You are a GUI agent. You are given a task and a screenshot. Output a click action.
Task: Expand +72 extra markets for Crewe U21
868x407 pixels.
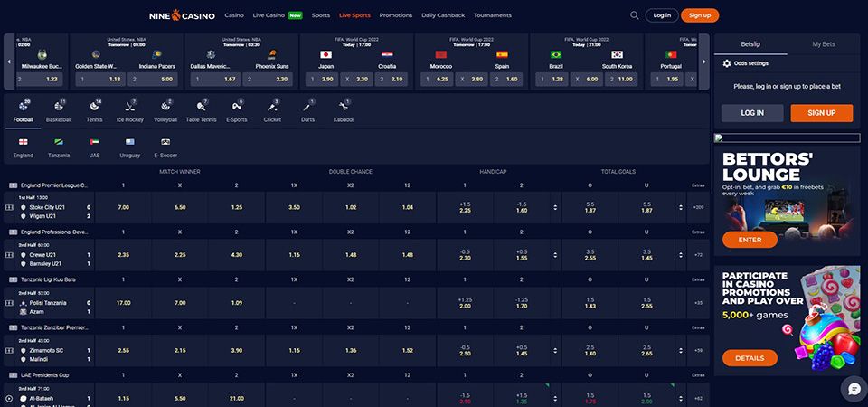[698, 255]
